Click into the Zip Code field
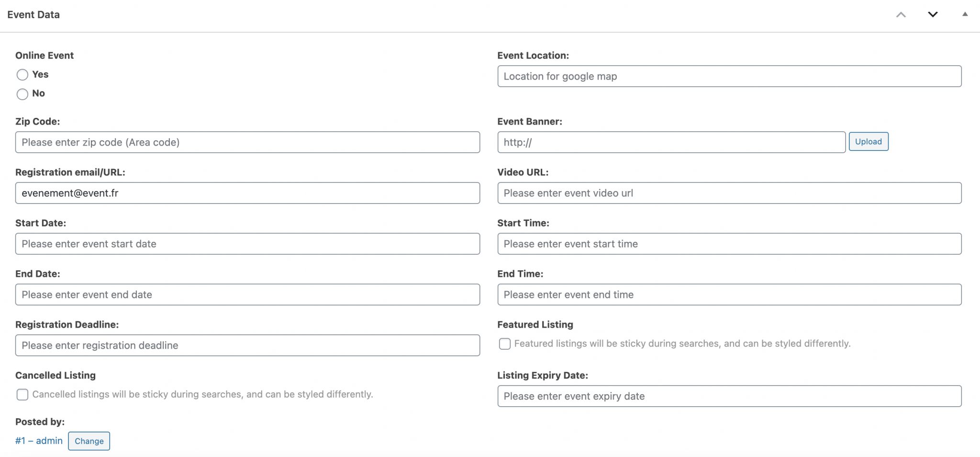This screenshot has width=980, height=457. [247, 143]
